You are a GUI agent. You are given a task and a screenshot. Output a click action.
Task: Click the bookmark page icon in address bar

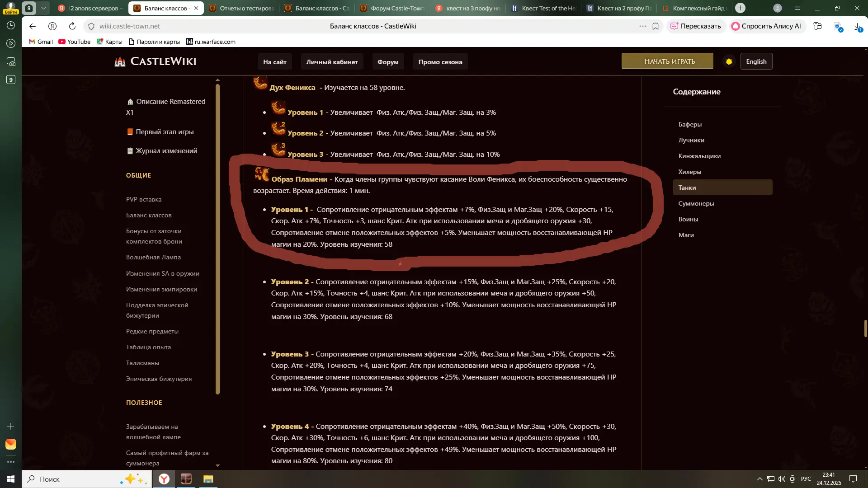656,26
